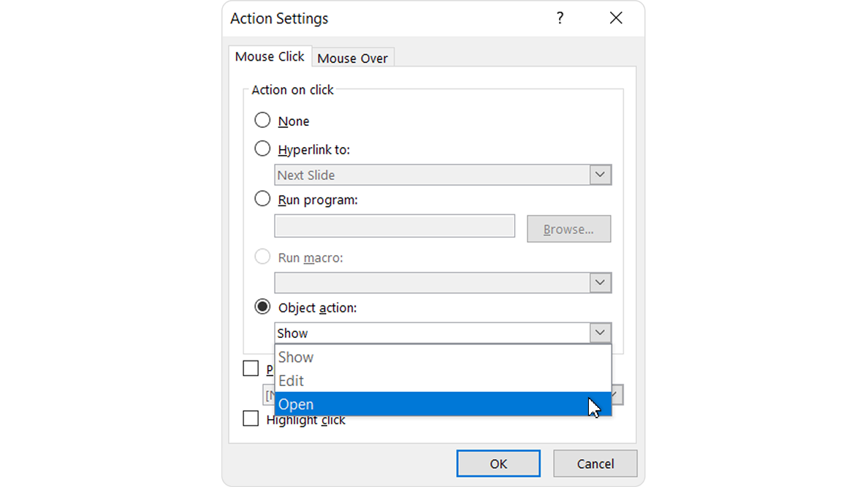Pick the highlighted Open list option
868x487 pixels.
pos(443,404)
